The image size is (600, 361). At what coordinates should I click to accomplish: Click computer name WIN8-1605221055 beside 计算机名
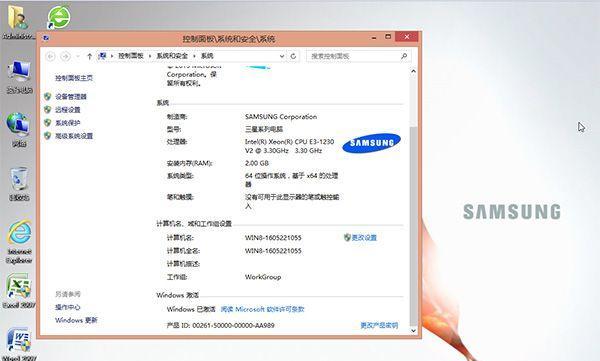point(273,238)
